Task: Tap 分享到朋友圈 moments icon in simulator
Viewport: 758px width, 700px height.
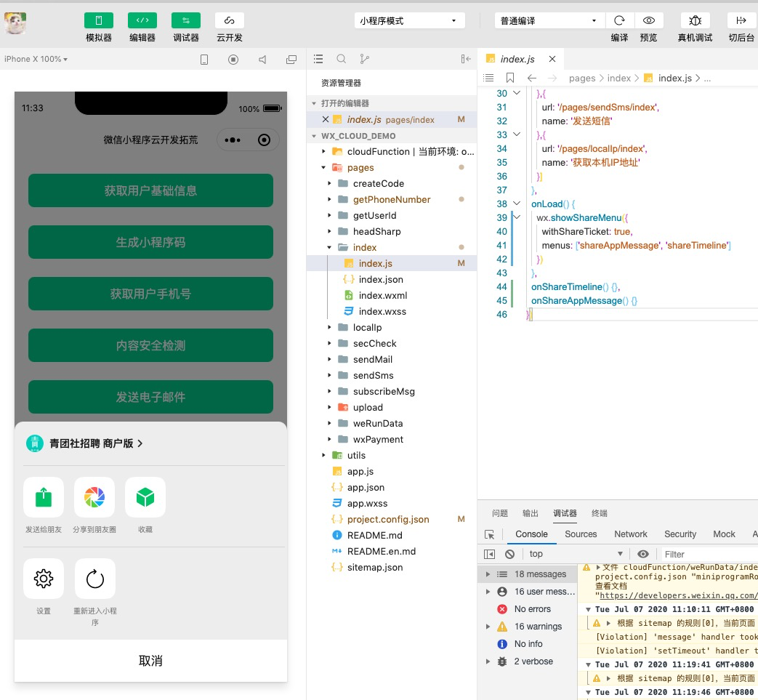Action: [x=94, y=497]
